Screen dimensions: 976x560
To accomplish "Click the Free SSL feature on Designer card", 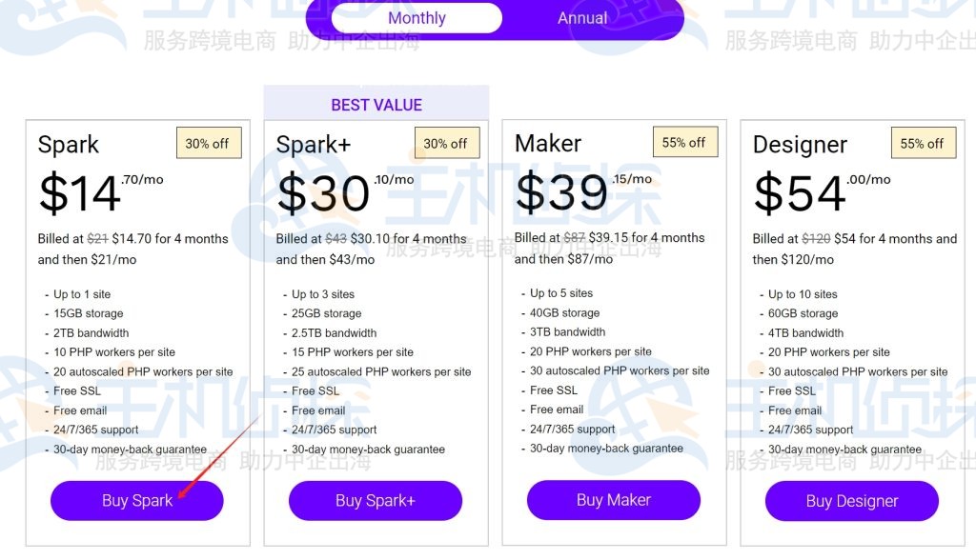I will click(790, 390).
